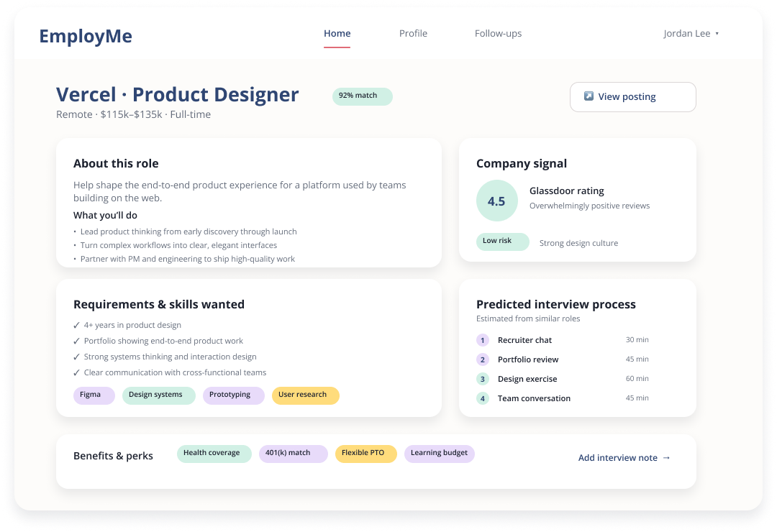This screenshot has width=777, height=532.
Task: Click step number 4 circle for Team conversation
Action: [483, 398]
